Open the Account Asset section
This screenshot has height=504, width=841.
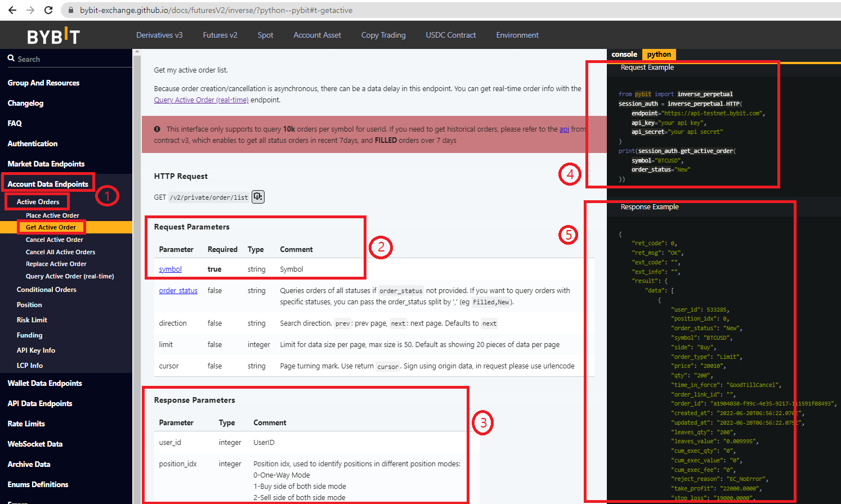pyautogui.click(x=317, y=35)
